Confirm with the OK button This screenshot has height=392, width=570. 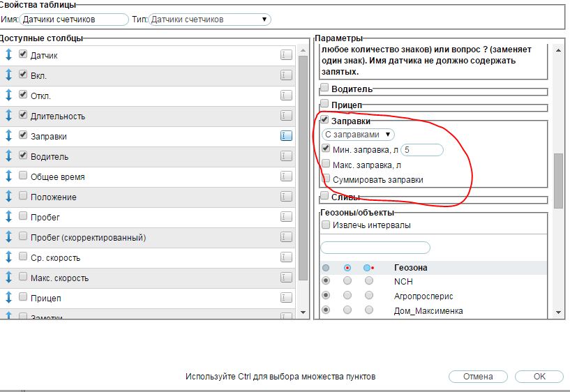539,376
